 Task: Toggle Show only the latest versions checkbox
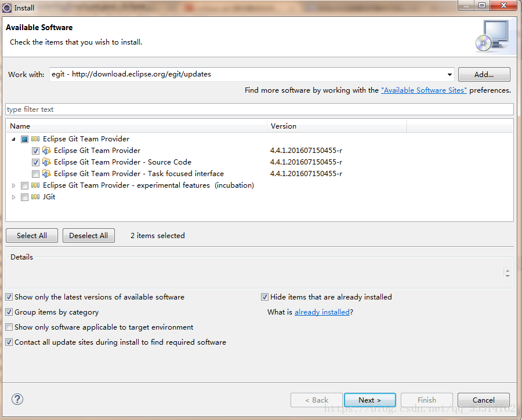(x=9, y=297)
